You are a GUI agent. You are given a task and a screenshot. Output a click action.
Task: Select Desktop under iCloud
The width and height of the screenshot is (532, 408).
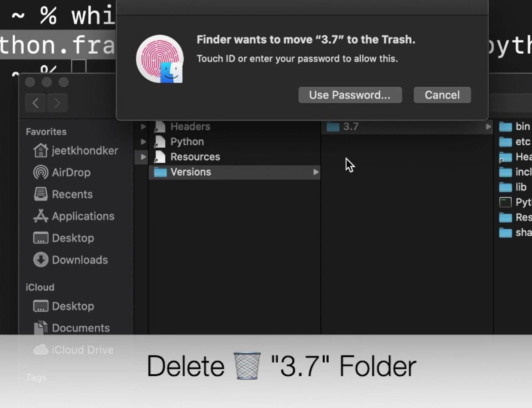[64, 306]
